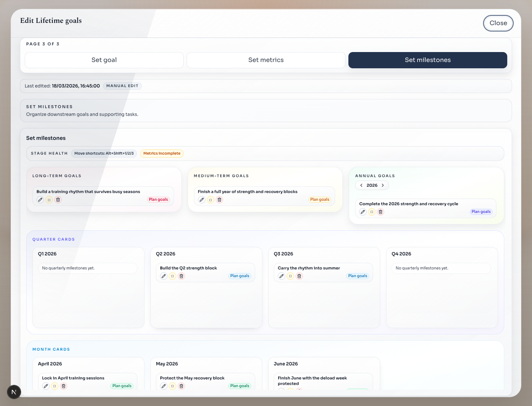The width and height of the screenshot is (532, 406).
Task: Switch to the Set goal step
Action: [x=104, y=60]
